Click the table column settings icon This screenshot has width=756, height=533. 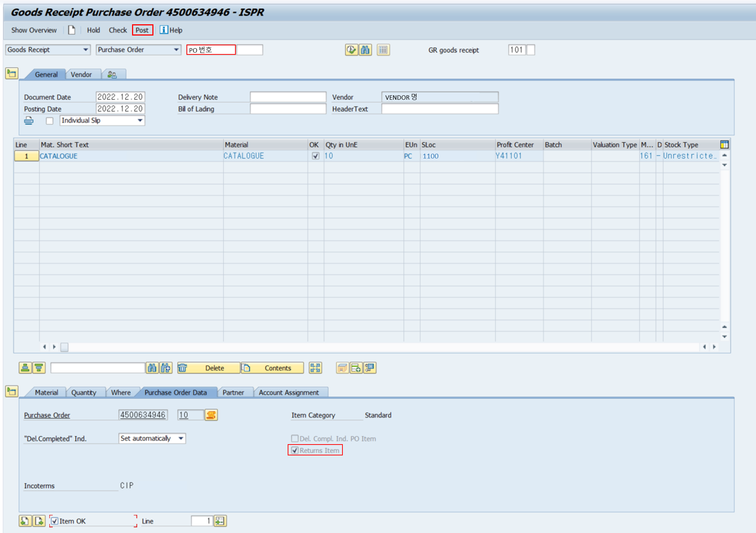724,145
